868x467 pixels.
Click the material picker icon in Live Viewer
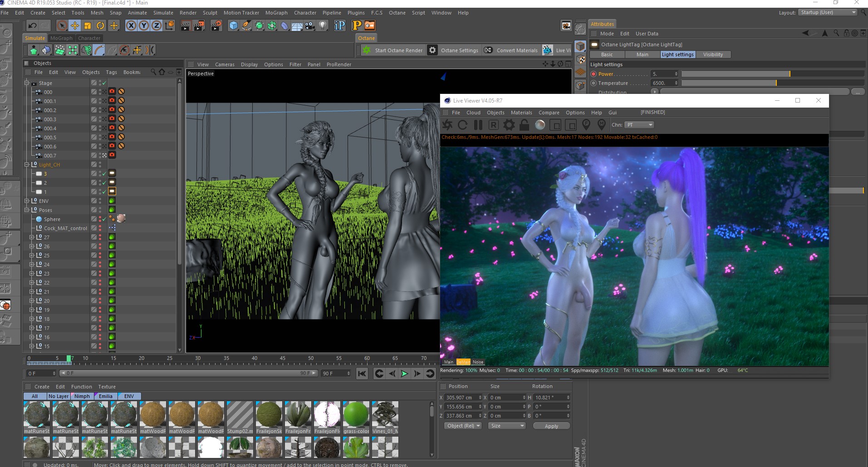pyautogui.click(x=602, y=124)
